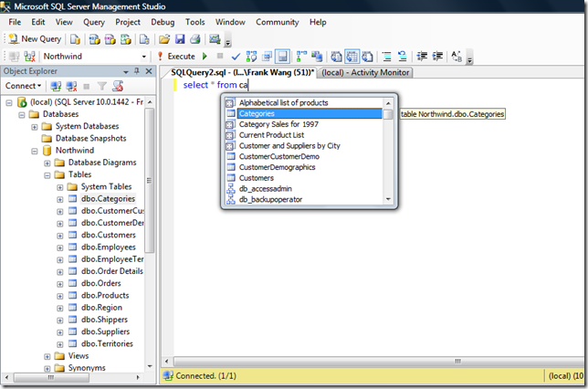
Task: Select the SQLQuery2.sql tab
Action: [242, 72]
